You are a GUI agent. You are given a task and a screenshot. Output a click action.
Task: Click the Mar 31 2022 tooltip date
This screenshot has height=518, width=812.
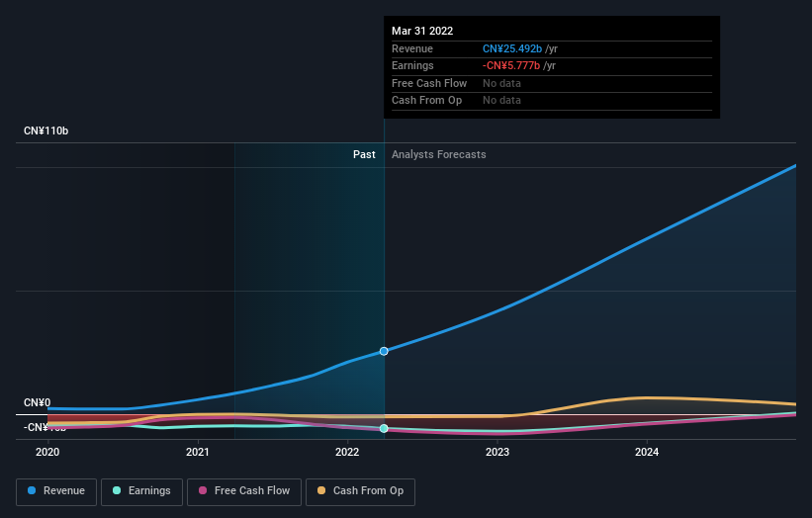(x=422, y=31)
